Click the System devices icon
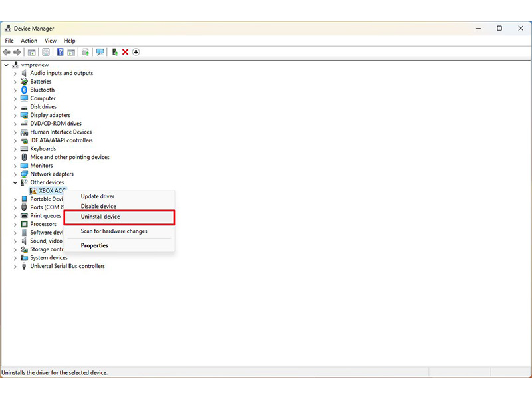532x399 pixels. tap(24, 258)
